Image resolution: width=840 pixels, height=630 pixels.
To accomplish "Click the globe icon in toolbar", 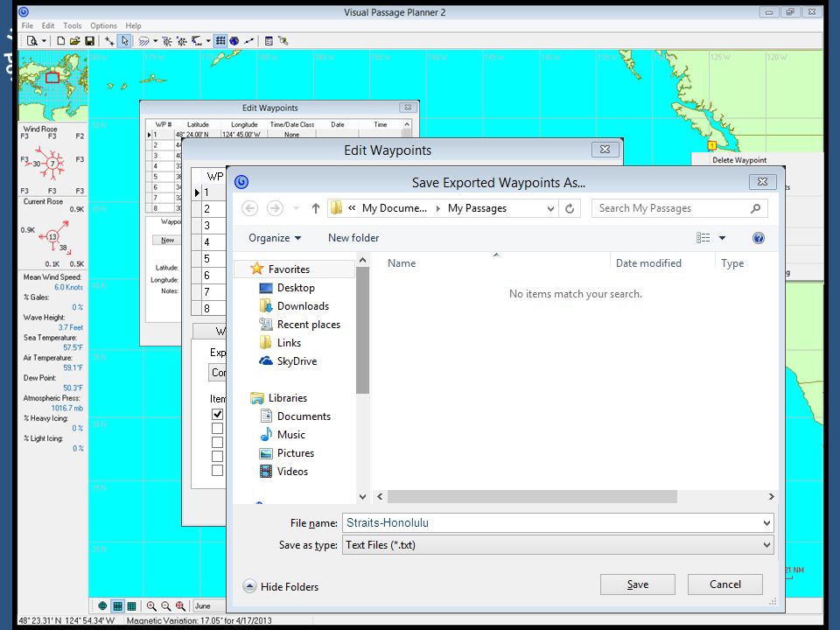I will [234, 41].
